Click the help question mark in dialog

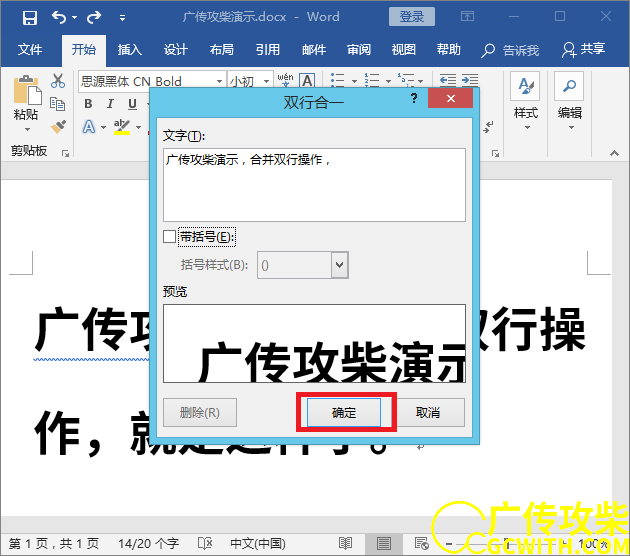click(414, 98)
